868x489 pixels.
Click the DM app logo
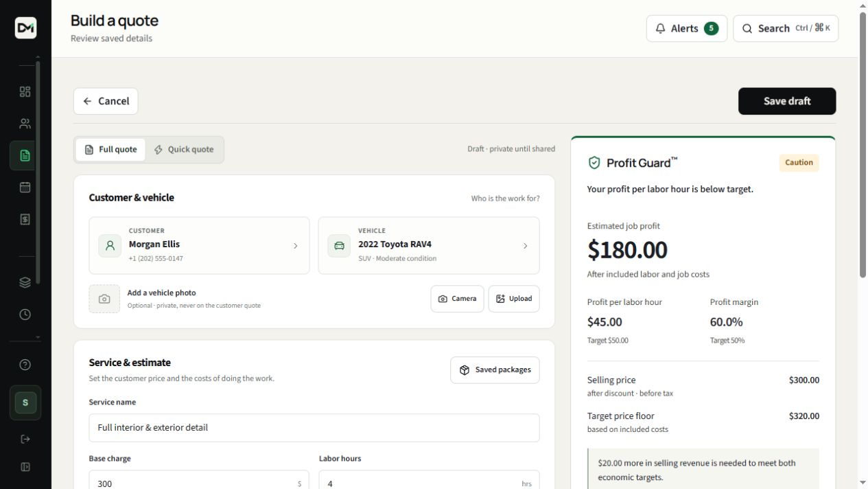(x=25, y=27)
